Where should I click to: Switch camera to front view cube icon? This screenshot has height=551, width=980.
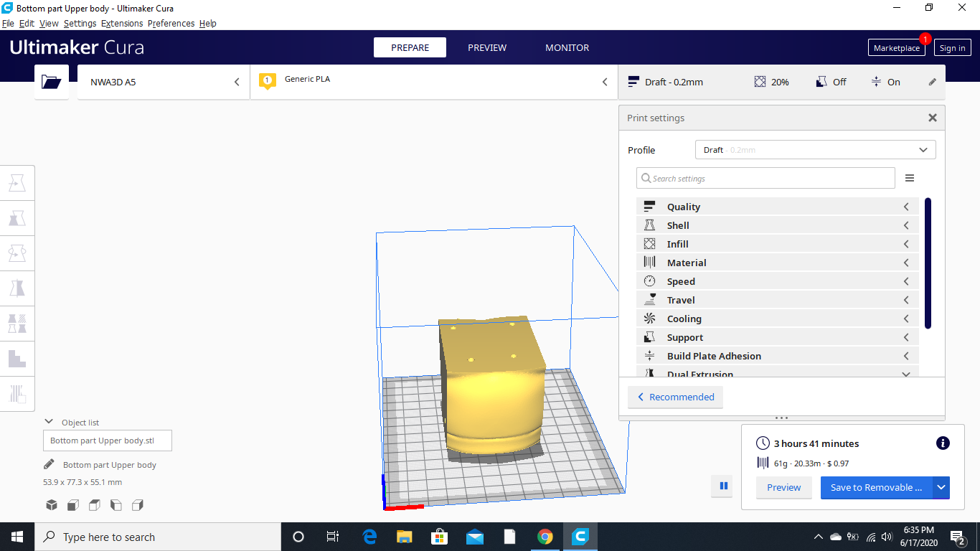(x=72, y=505)
